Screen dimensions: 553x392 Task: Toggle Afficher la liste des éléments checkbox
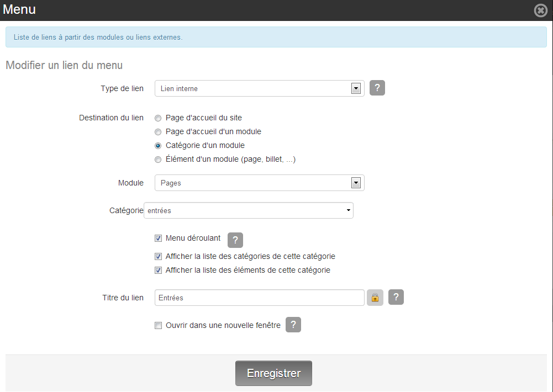[159, 271]
